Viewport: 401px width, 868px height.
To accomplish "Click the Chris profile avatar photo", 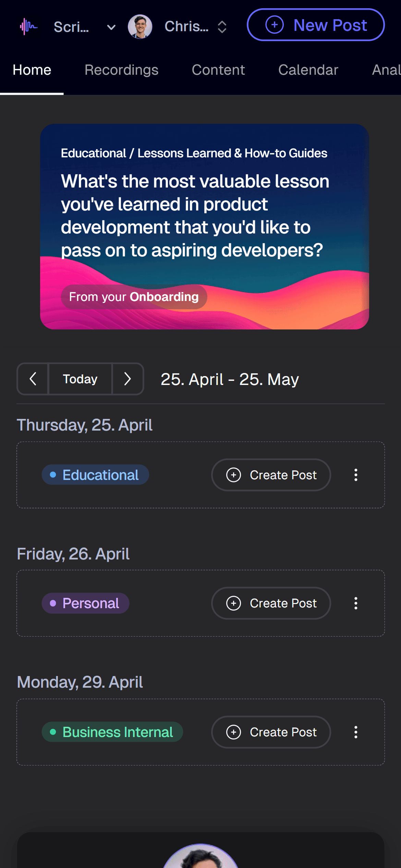I will tap(140, 26).
